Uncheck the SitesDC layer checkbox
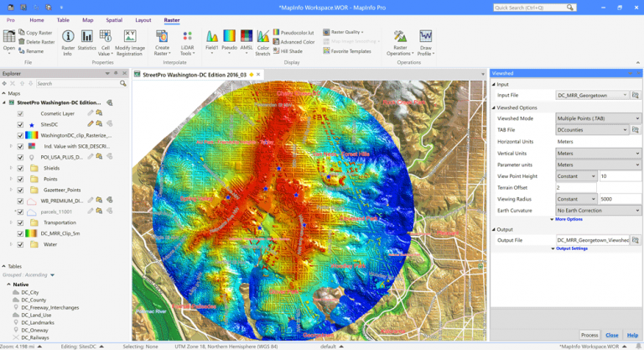The image size is (644, 350). point(21,123)
